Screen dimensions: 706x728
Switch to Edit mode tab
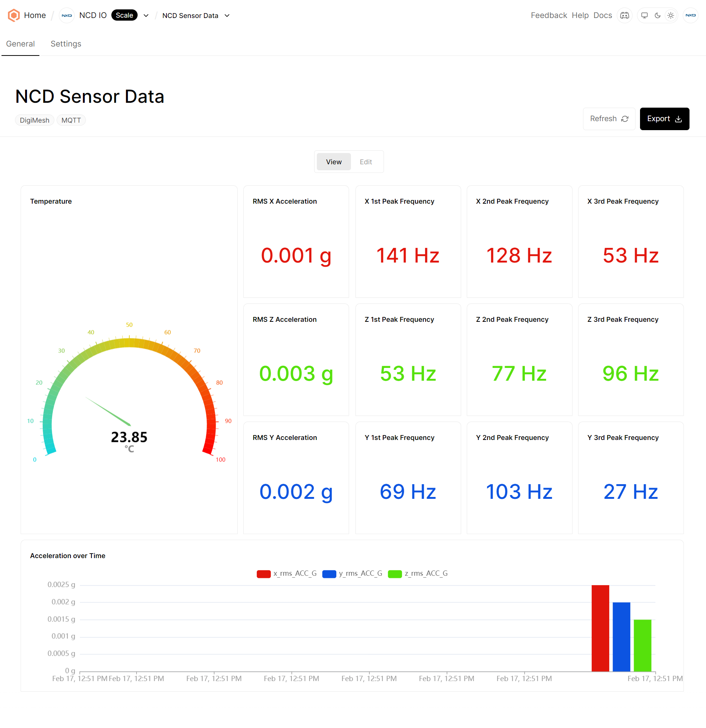(366, 162)
